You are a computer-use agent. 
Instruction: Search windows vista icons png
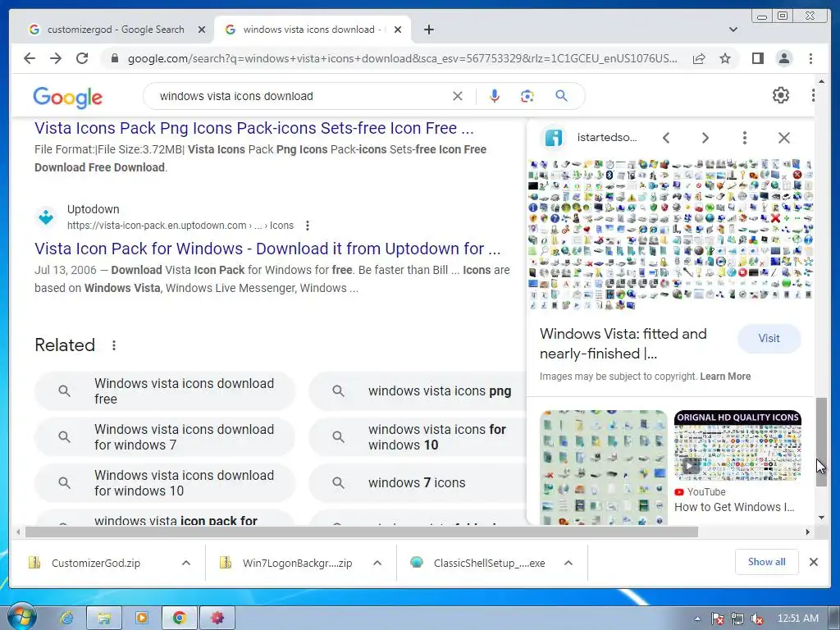coord(418,391)
